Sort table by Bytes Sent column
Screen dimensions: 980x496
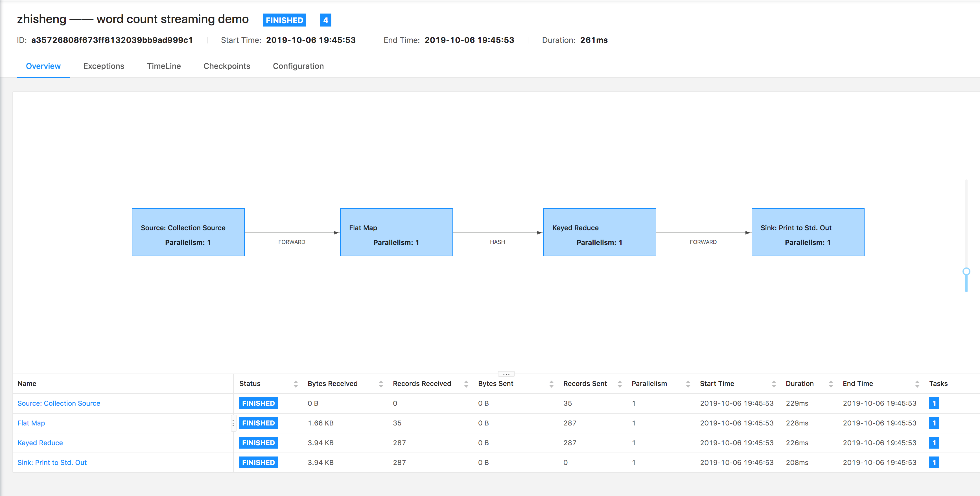click(x=551, y=384)
